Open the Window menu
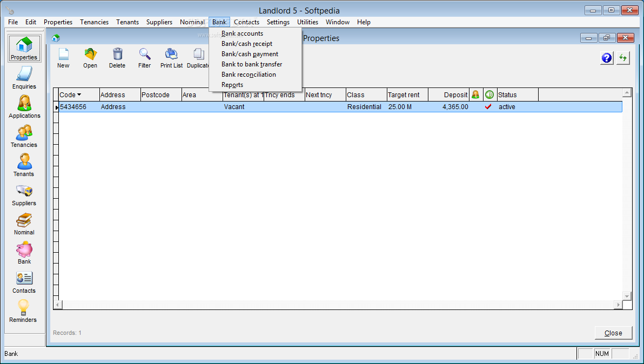 coord(338,22)
